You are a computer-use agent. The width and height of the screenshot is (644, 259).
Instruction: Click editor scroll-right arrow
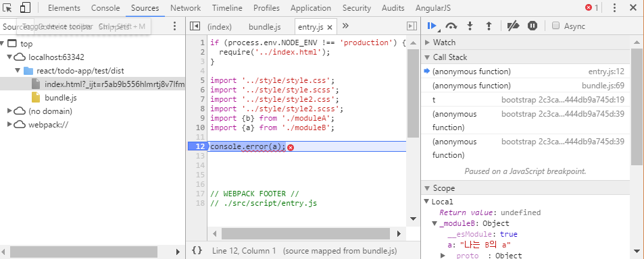point(399,233)
